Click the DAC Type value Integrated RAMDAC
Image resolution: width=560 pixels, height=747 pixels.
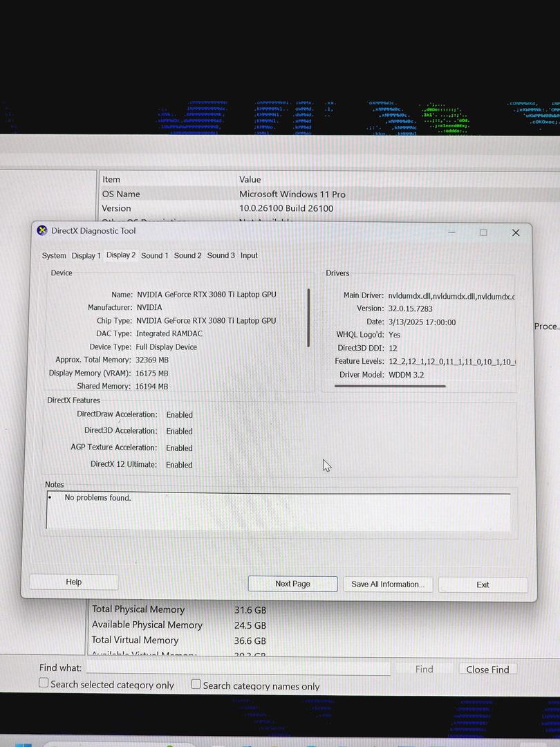coord(169,333)
